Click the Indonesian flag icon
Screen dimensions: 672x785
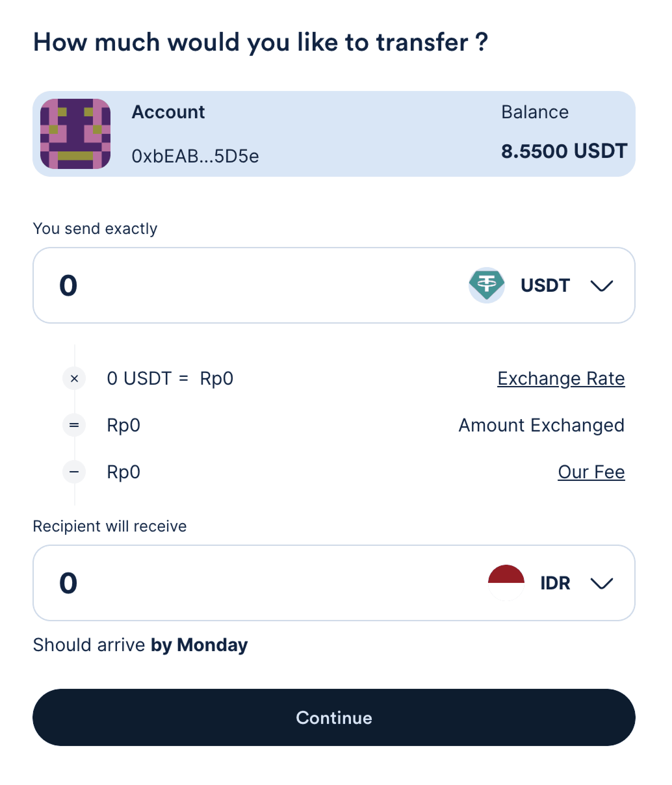point(506,583)
